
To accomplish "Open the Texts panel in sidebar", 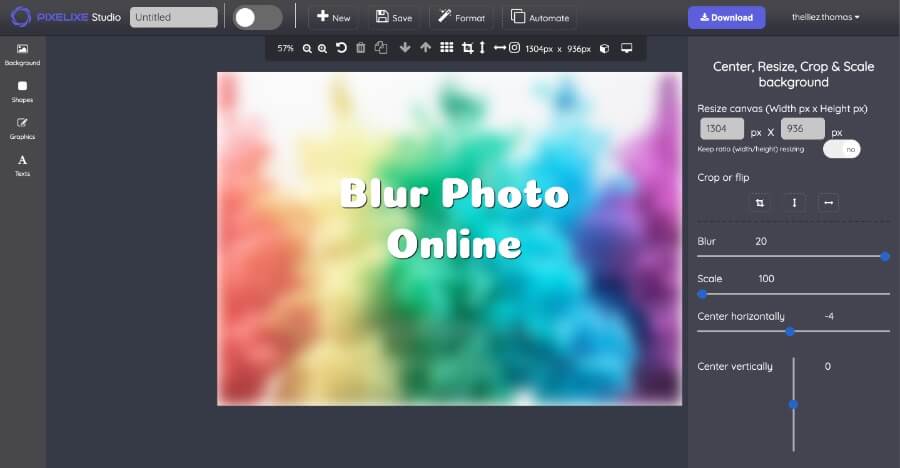I will pos(22,165).
